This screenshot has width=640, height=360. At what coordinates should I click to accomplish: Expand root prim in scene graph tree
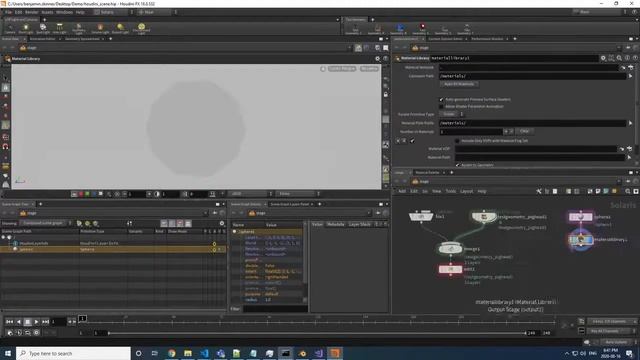pyautogui.click(x=4, y=237)
